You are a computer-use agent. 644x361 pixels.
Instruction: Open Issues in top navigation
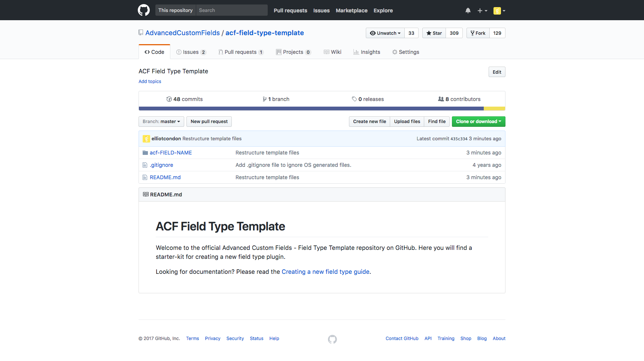(x=322, y=10)
